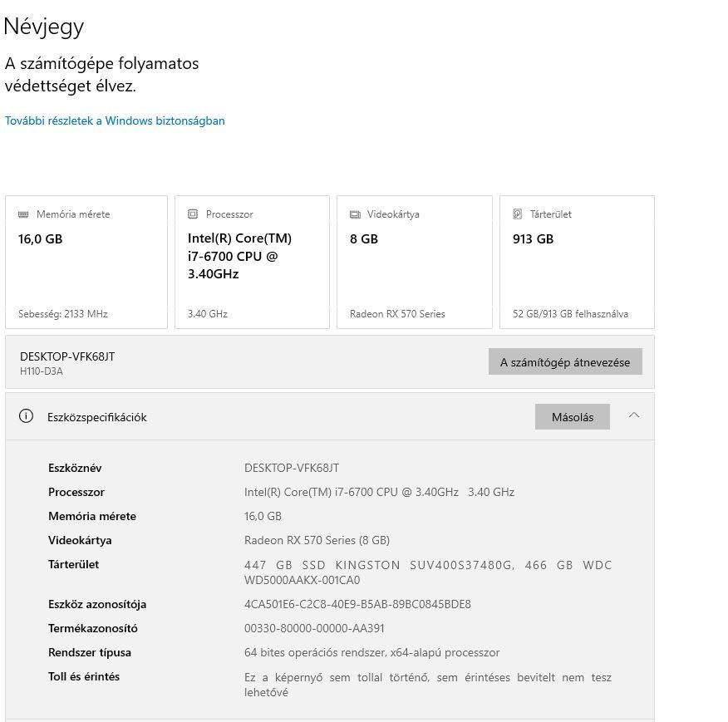Collapse the Eszközspecifikációk section using the chevron
This screenshot has height=722, width=728.
coord(634,415)
